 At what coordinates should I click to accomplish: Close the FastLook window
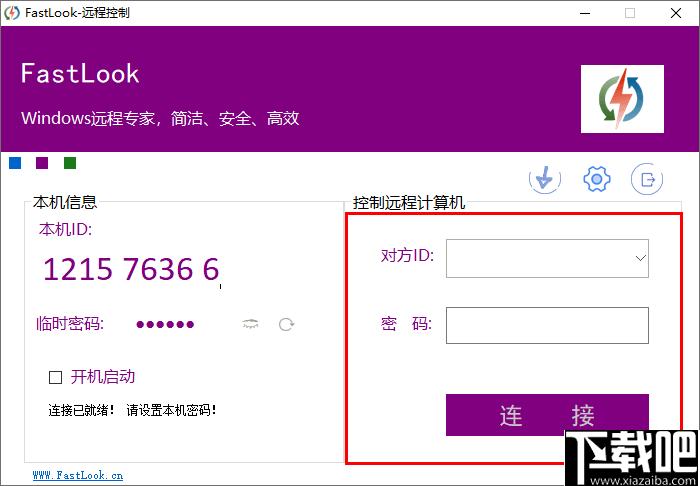click(676, 13)
